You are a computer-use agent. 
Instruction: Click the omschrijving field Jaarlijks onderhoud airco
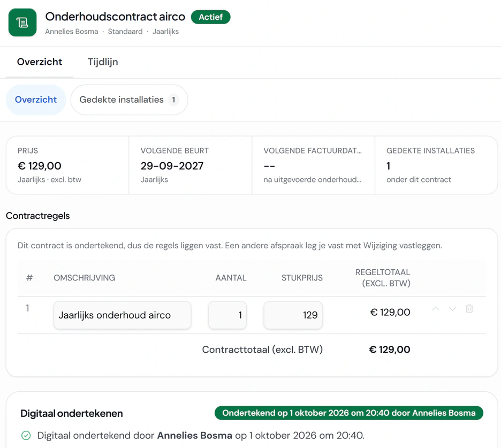123,315
